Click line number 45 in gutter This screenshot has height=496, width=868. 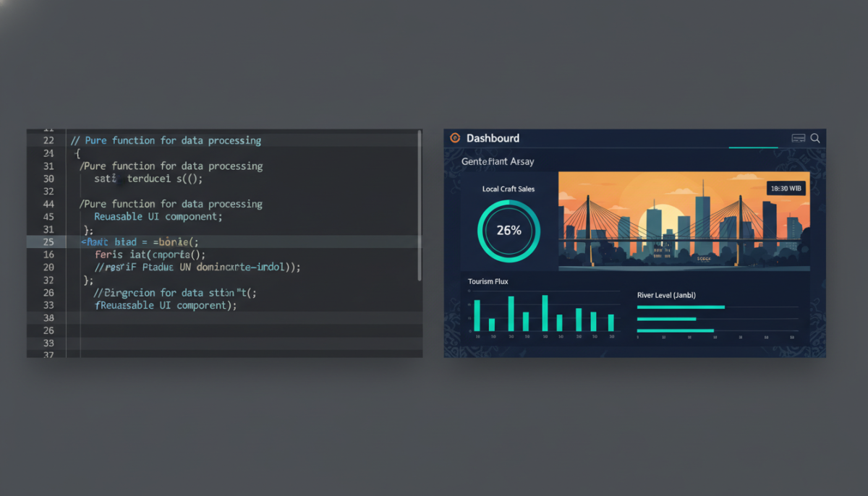pyautogui.click(x=48, y=216)
